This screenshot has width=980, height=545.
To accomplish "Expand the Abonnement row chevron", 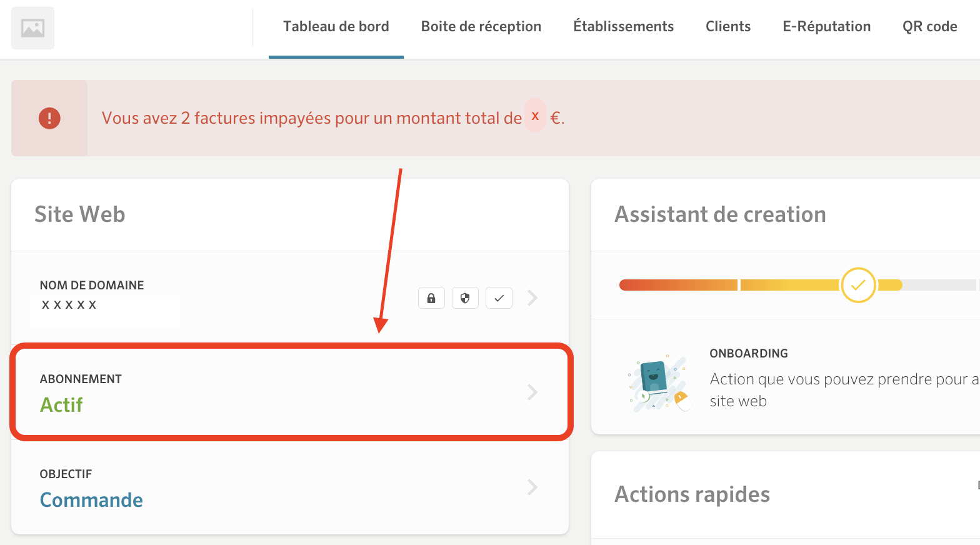I will click(532, 392).
